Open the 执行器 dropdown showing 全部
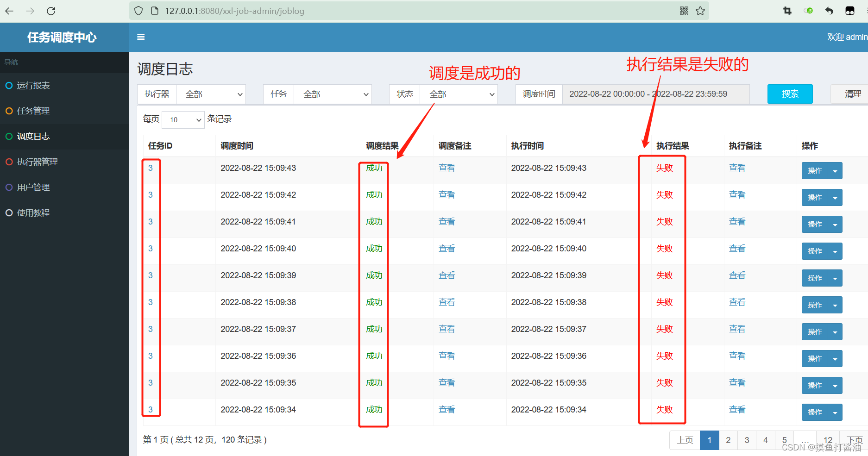This screenshot has width=868, height=456. (x=211, y=94)
